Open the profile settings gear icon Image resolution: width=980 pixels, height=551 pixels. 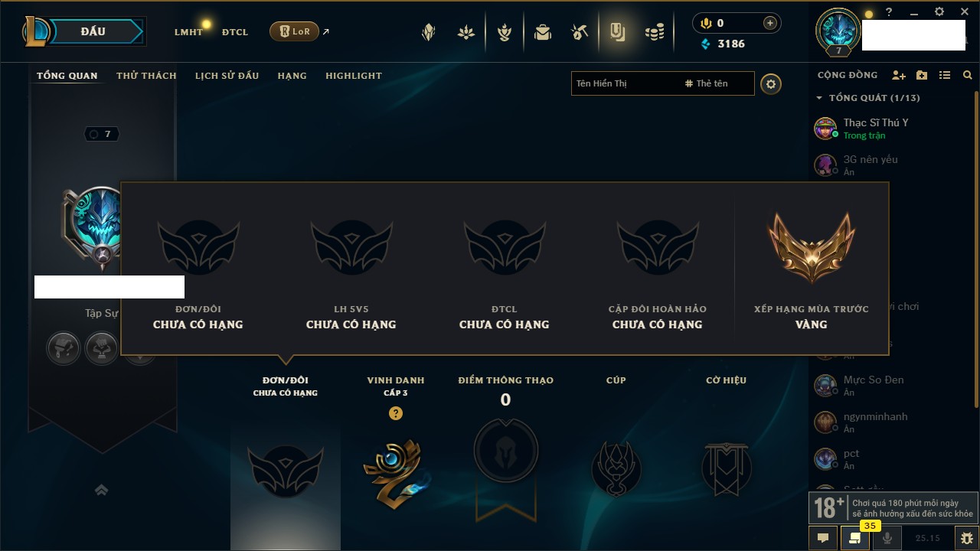point(771,83)
